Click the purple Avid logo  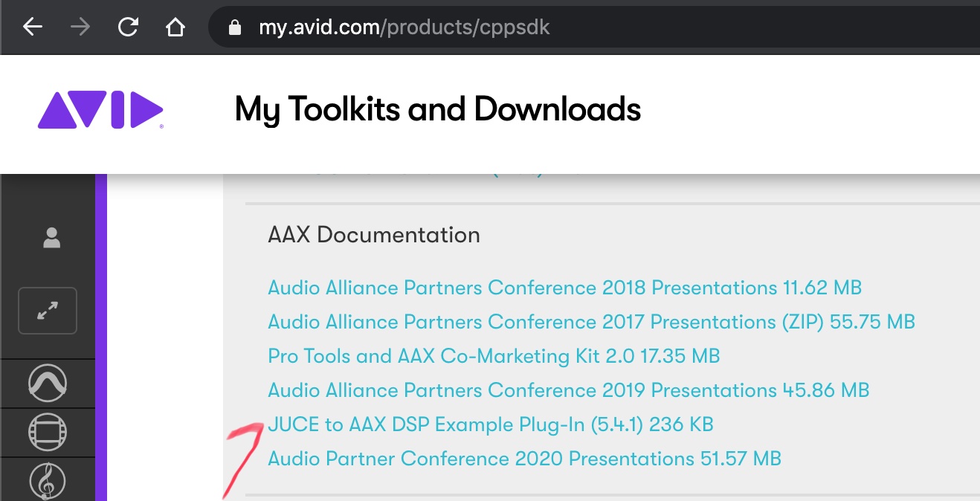100,110
